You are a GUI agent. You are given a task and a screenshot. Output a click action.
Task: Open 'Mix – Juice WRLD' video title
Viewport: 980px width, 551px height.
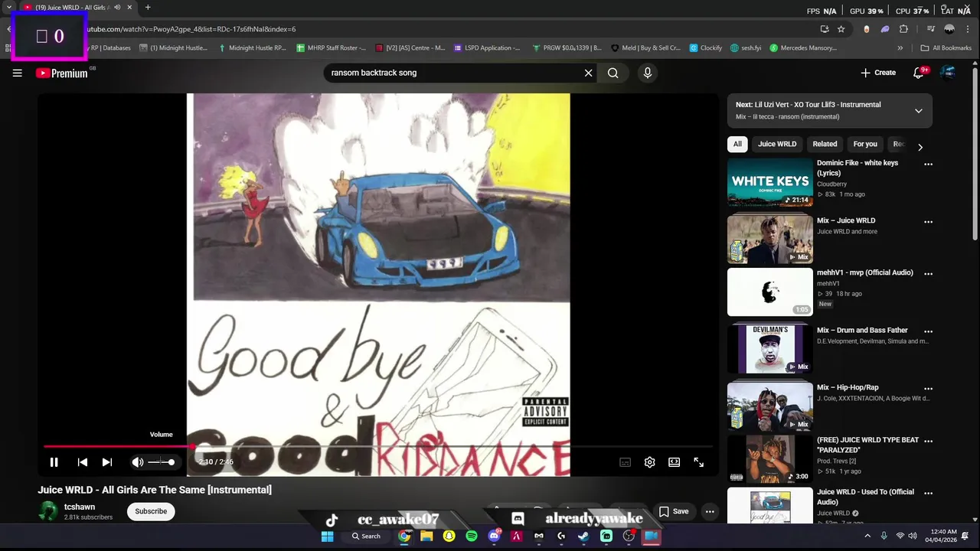click(x=846, y=220)
